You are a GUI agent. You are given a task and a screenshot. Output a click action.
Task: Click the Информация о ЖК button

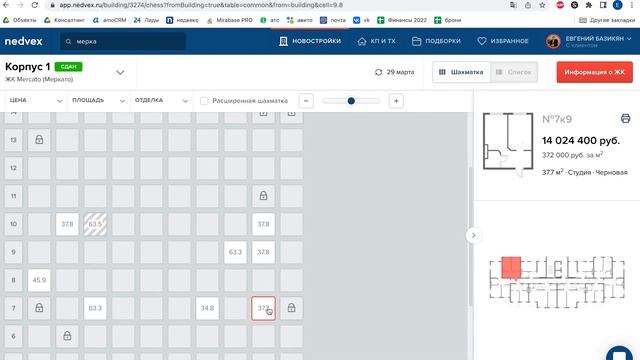594,72
